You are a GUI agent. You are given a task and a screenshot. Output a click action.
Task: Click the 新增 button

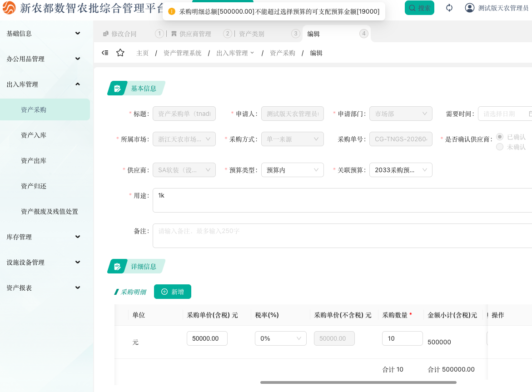(x=172, y=292)
